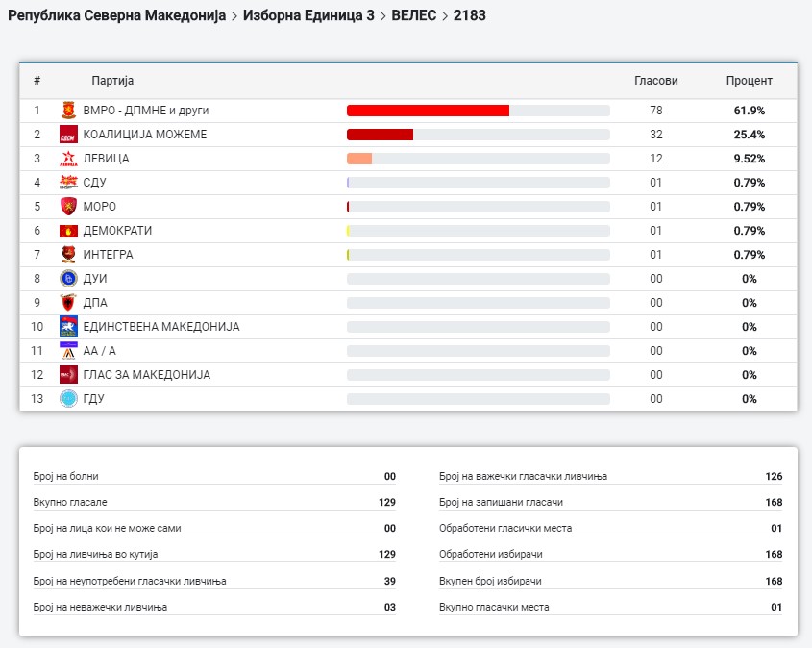Select the Вкупно гласале statistics row
812x648 pixels.
pyautogui.click(x=214, y=502)
